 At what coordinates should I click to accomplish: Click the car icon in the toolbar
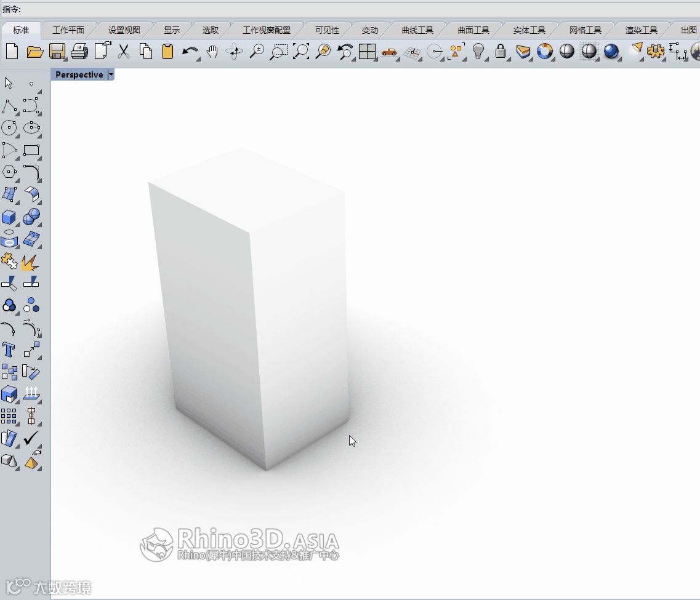coord(390,52)
